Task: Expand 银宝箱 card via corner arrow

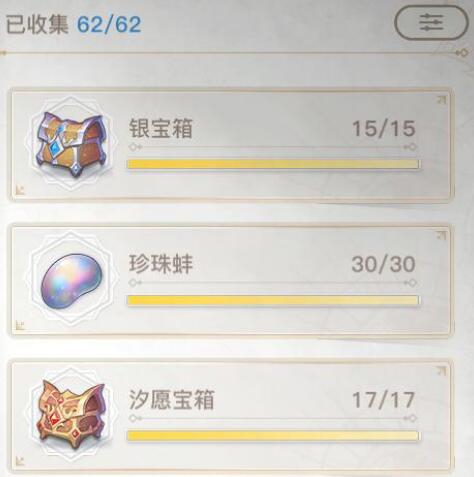Action: click(x=441, y=100)
